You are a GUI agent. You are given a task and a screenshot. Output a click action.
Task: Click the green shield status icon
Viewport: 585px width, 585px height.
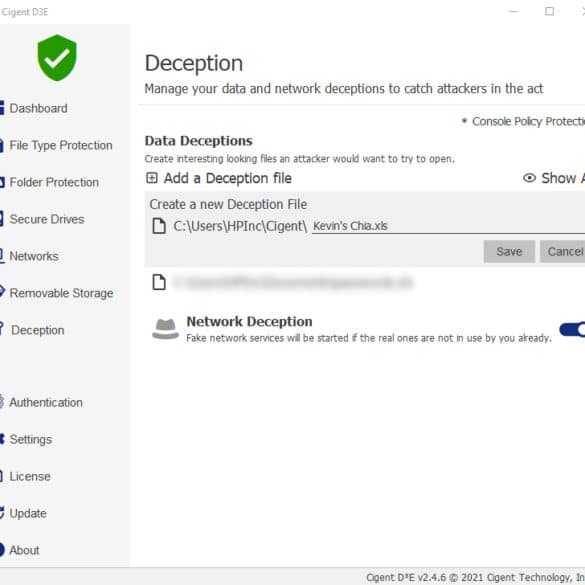[x=57, y=58]
